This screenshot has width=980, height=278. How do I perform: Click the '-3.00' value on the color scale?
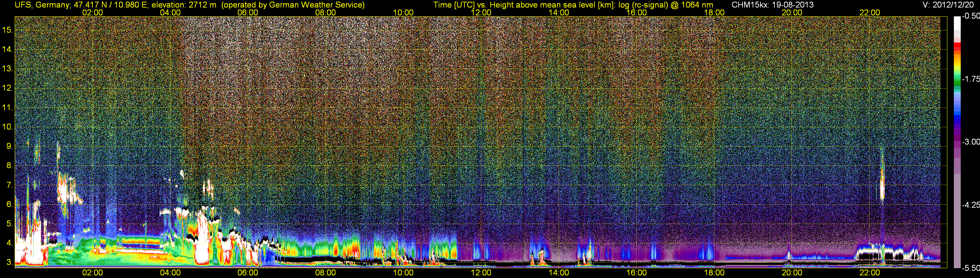click(x=971, y=142)
